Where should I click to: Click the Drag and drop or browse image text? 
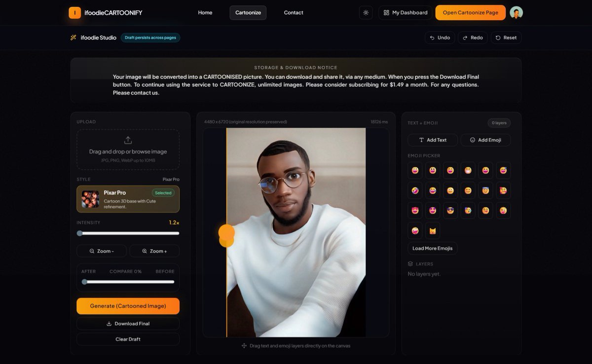(x=128, y=151)
